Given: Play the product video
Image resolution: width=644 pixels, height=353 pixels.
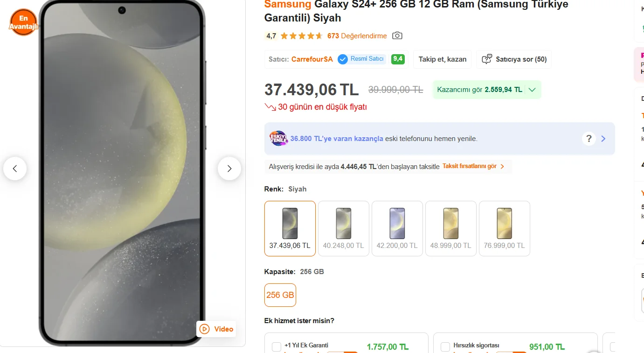Looking at the screenshot, I should click(x=216, y=329).
